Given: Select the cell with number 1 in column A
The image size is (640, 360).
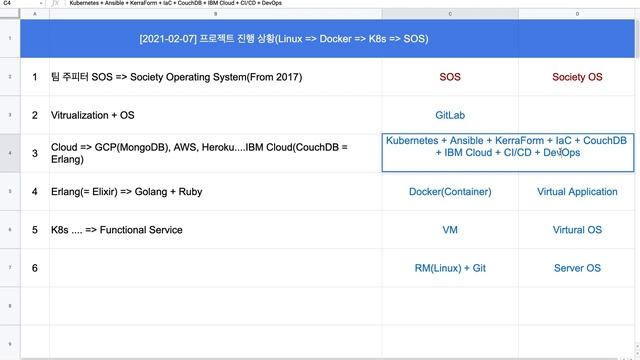Looking at the screenshot, I should (x=35, y=77).
